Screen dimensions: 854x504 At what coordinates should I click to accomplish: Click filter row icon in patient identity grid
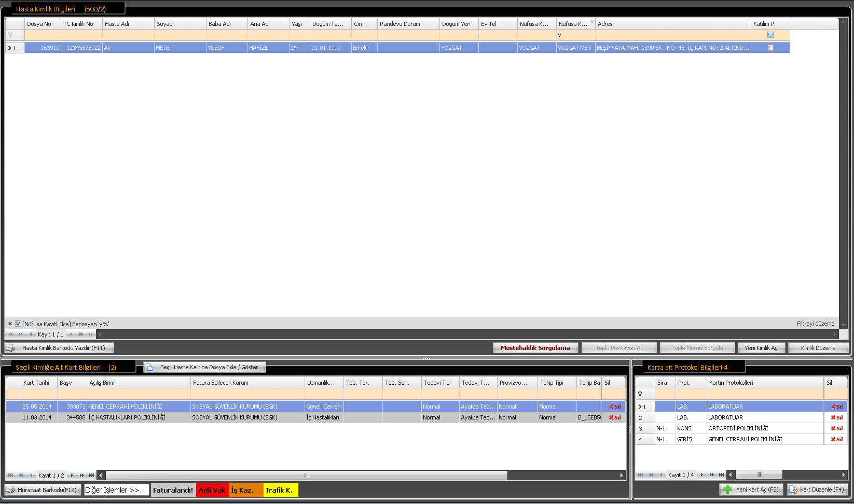(x=10, y=35)
